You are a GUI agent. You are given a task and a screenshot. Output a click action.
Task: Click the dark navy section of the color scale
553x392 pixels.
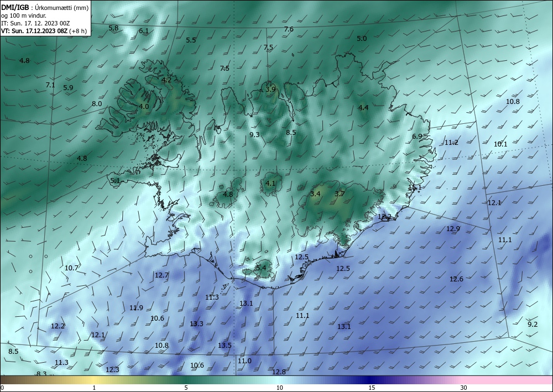tap(368, 380)
